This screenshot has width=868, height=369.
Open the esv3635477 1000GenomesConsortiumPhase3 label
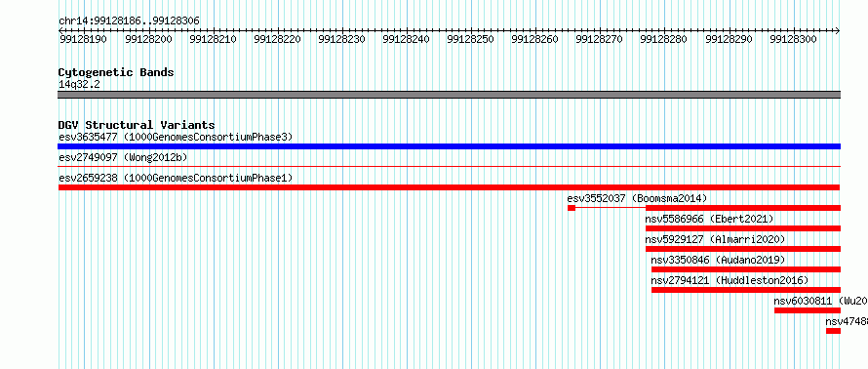click(x=176, y=137)
